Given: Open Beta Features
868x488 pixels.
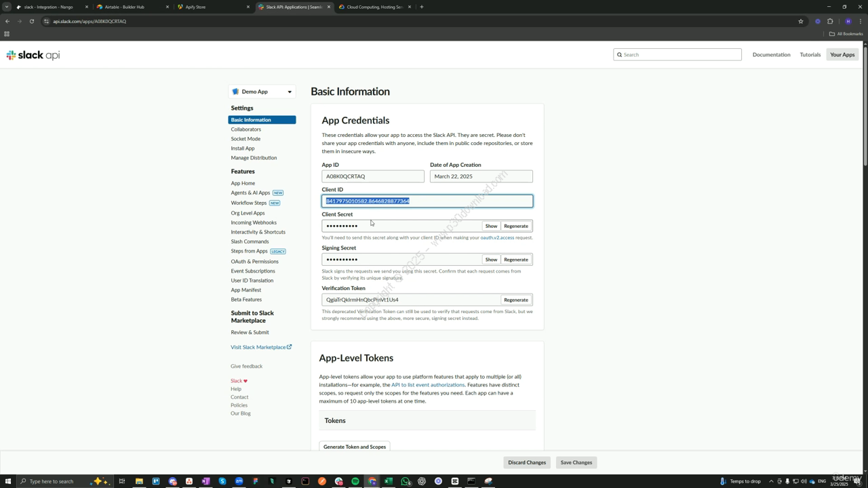Looking at the screenshot, I should point(246,300).
